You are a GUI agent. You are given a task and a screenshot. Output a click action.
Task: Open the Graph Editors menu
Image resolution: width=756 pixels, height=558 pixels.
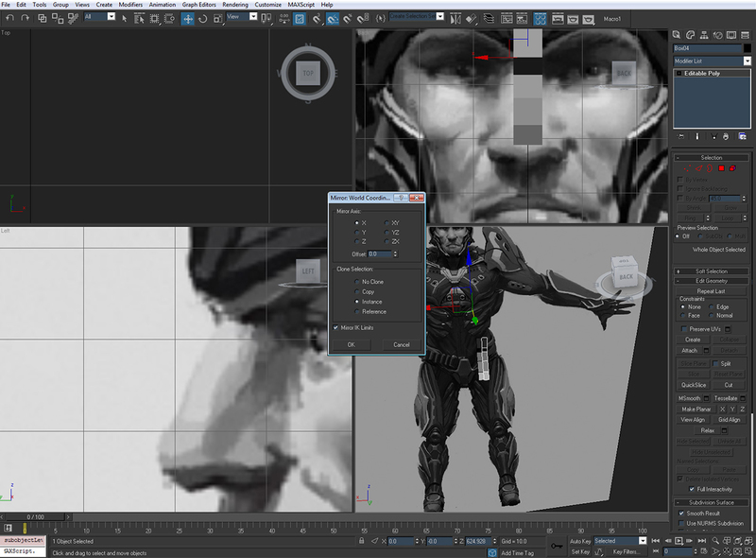click(199, 5)
